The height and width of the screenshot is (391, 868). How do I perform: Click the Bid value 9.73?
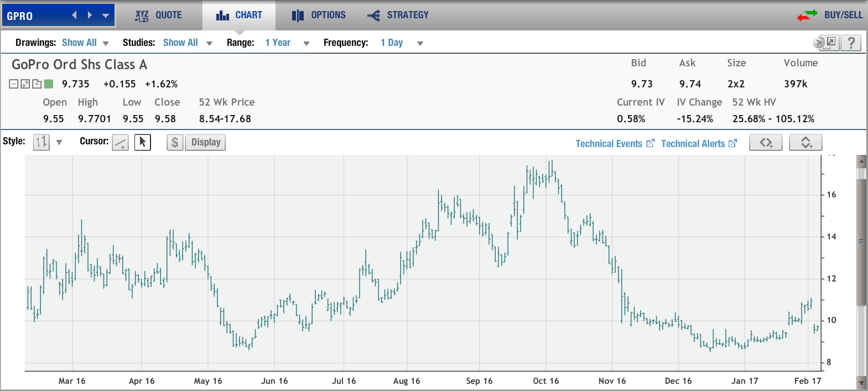point(642,84)
